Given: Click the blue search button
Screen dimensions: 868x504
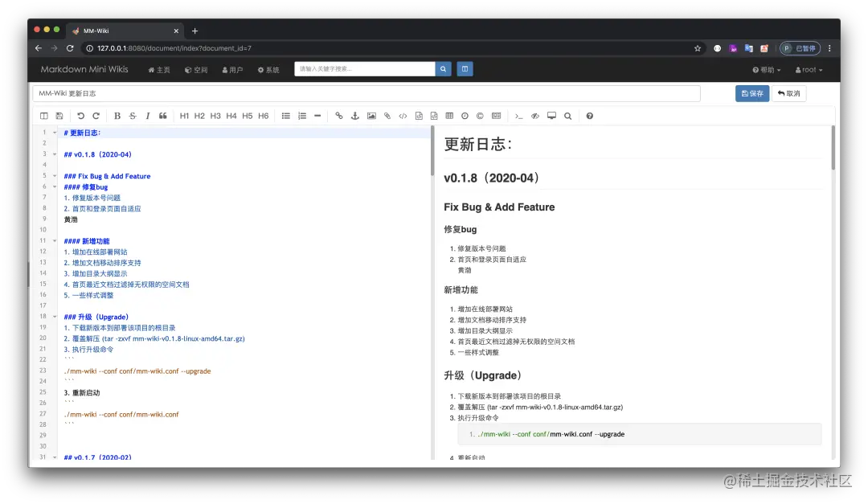Looking at the screenshot, I should 443,68.
